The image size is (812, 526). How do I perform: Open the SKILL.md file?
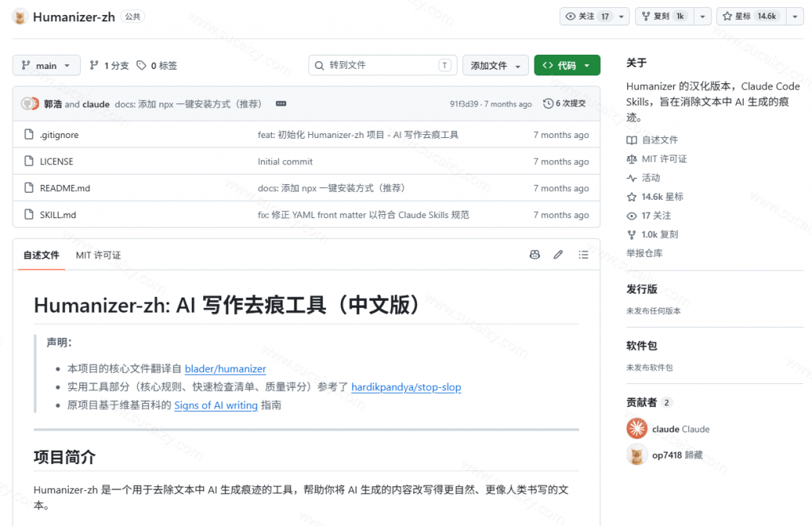[x=58, y=214]
